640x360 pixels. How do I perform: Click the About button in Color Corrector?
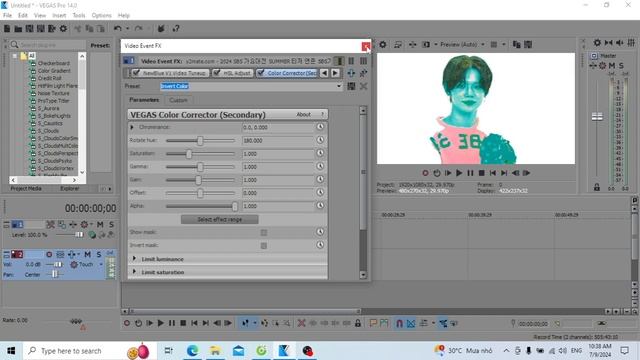[x=303, y=115]
